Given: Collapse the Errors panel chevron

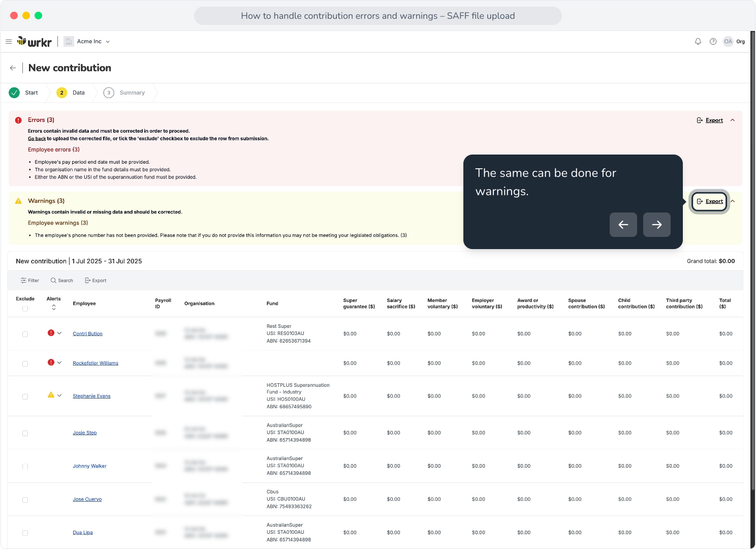Looking at the screenshot, I should tap(733, 120).
